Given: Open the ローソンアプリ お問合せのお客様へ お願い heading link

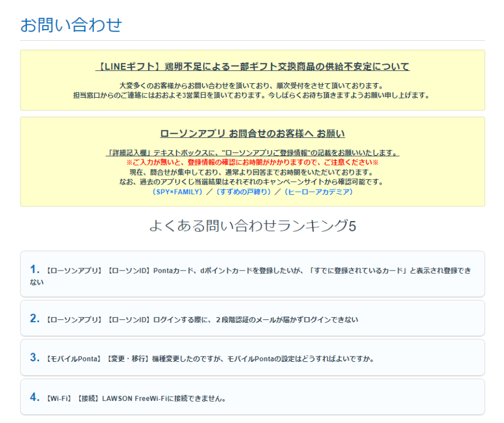Looking at the screenshot, I should pyautogui.click(x=253, y=134).
